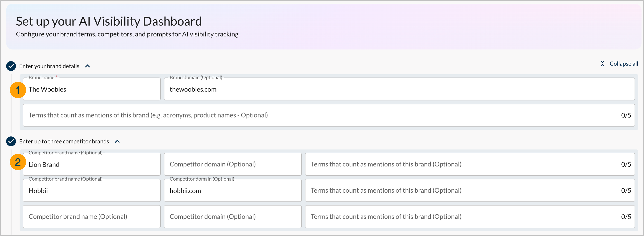The height and width of the screenshot is (236, 644).
Task: Collapse the competitor brands section chevron
Action: pos(117,141)
